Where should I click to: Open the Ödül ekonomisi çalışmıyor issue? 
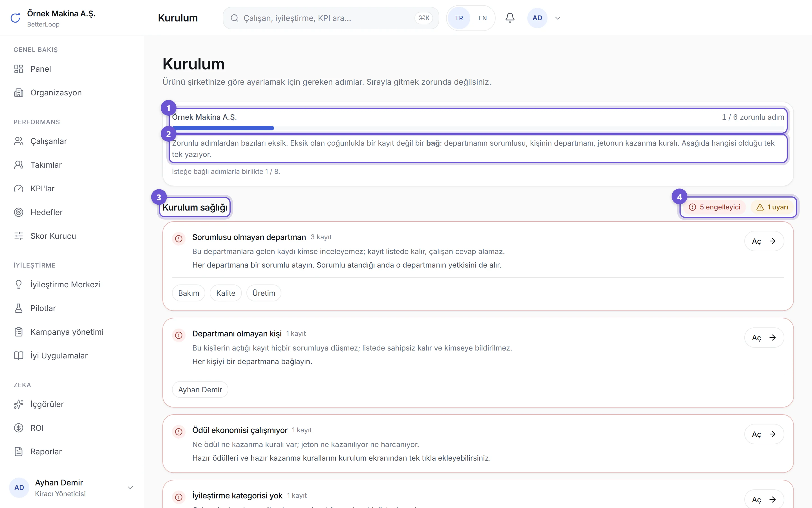(x=764, y=434)
